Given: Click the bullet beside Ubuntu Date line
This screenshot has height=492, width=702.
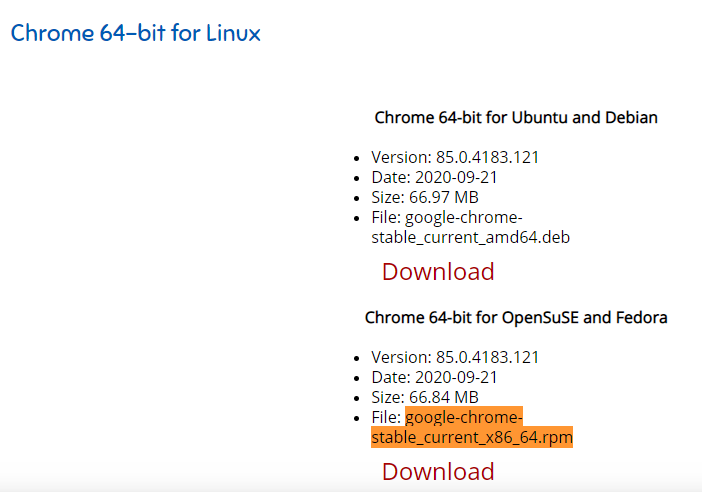Looking at the screenshot, I should click(356, 179).
